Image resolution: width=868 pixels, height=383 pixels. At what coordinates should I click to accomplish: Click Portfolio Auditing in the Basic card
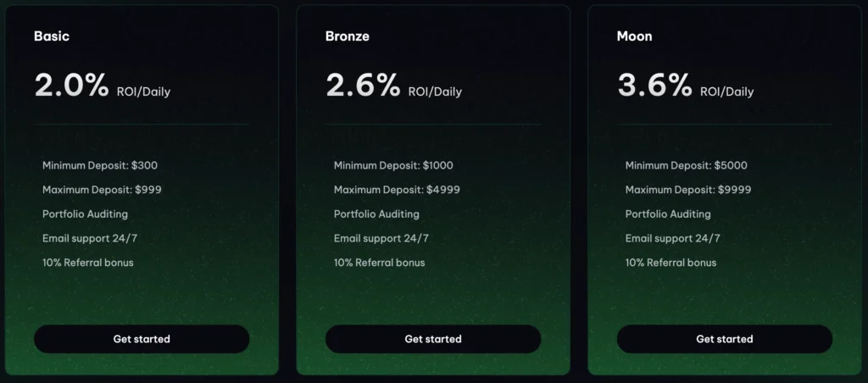tap(85, 214)
